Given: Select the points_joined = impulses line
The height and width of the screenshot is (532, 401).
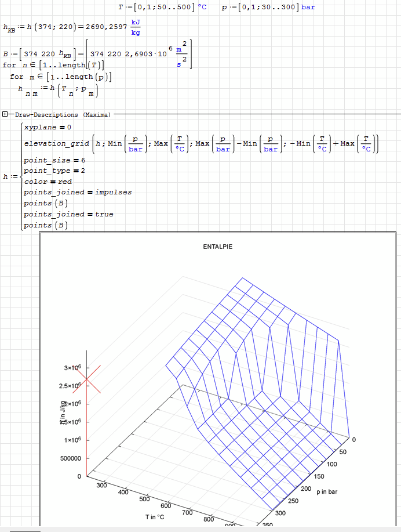Looking at the screenshot, I should (x=78, y=192).
